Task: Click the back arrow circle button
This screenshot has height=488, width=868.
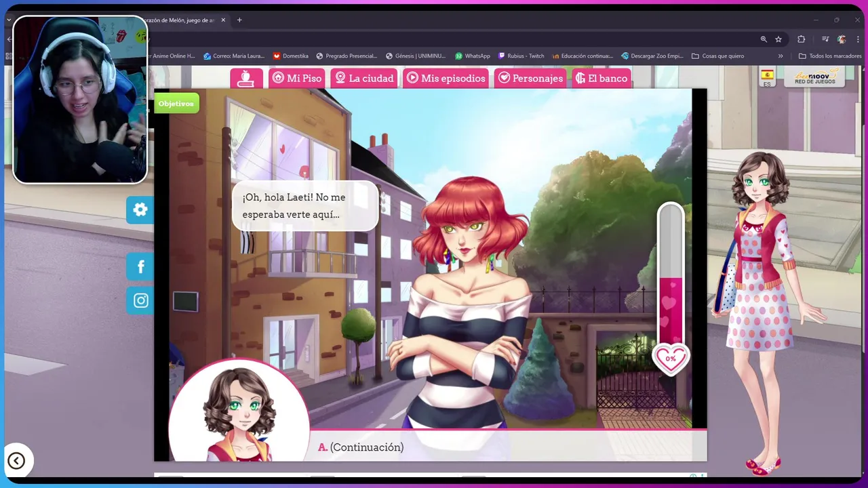Action: click(x=16, y=461)
